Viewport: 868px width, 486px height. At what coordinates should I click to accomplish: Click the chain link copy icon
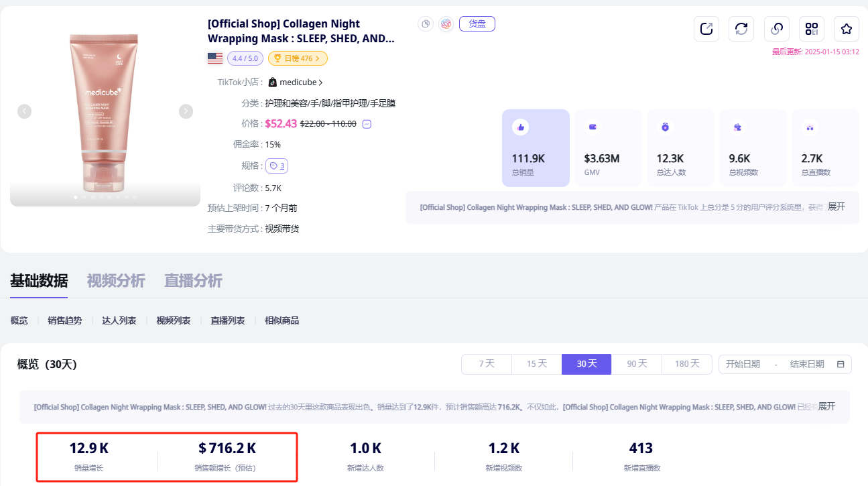776,29
